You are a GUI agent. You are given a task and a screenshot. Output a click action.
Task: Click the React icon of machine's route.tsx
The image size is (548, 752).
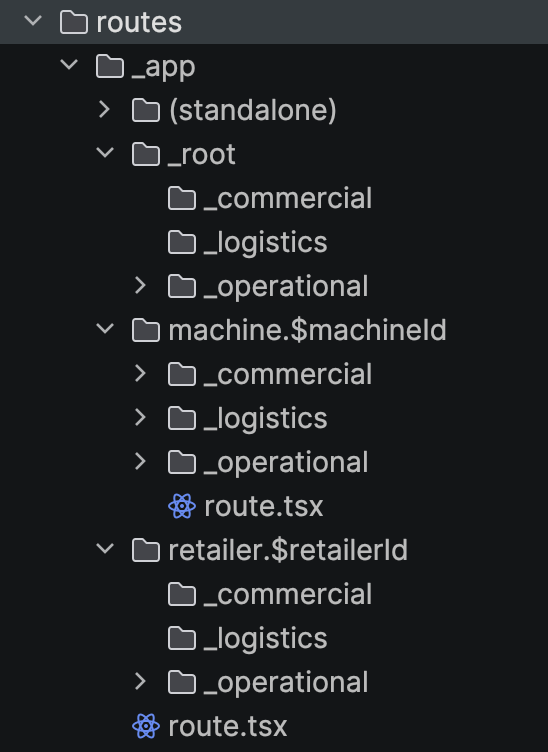tap(182, 506)
